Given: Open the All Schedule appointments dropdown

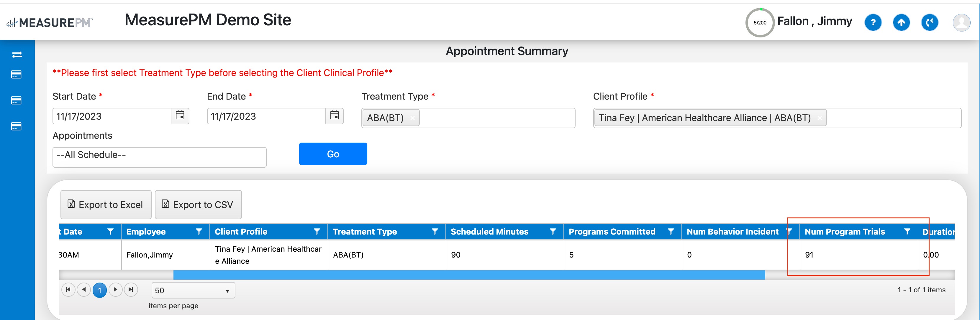Looking at the screenshot, I should (159, 157).
